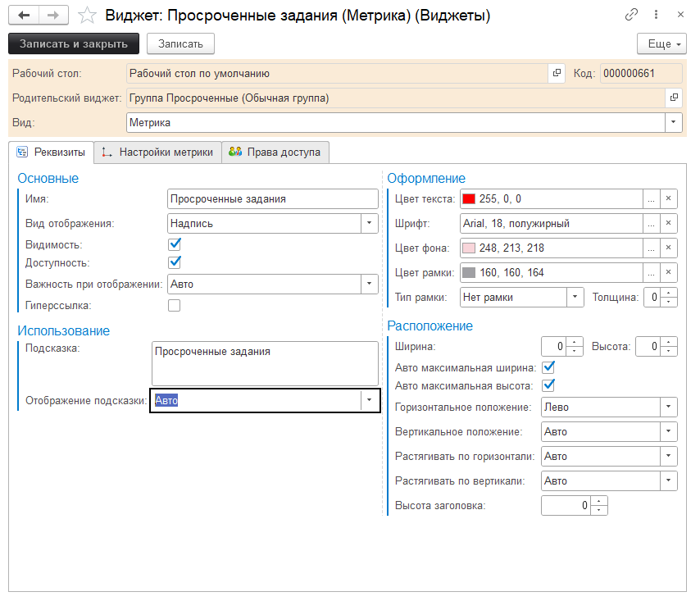Uncheck the Видимость checkbox
700x601 pixels.
click(x=174, y=244)
